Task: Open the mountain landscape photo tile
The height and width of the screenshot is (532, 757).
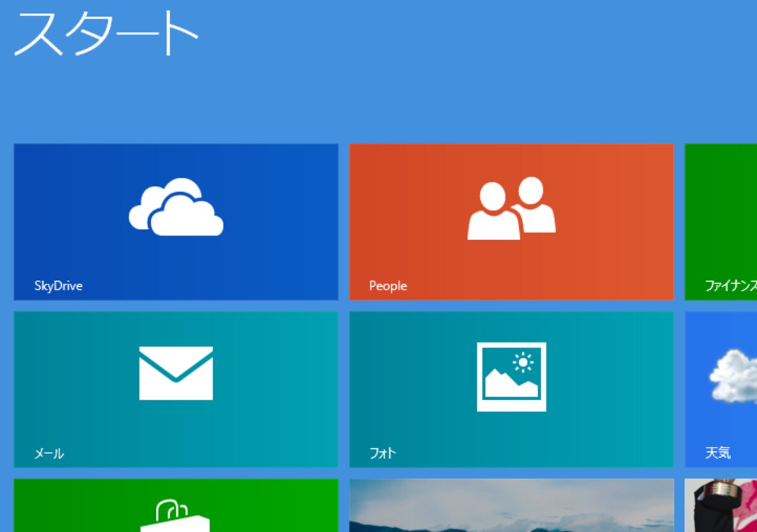Action: pos(512,506)
